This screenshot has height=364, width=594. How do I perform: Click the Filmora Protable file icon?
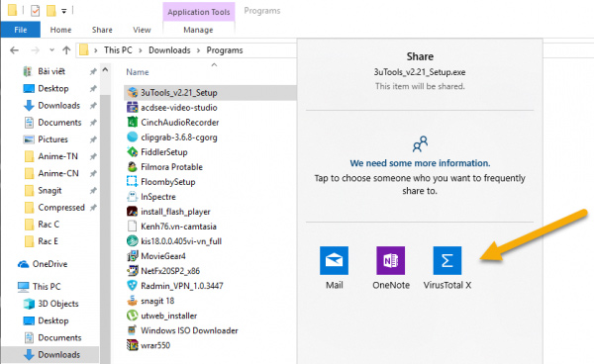pos(133,166)
